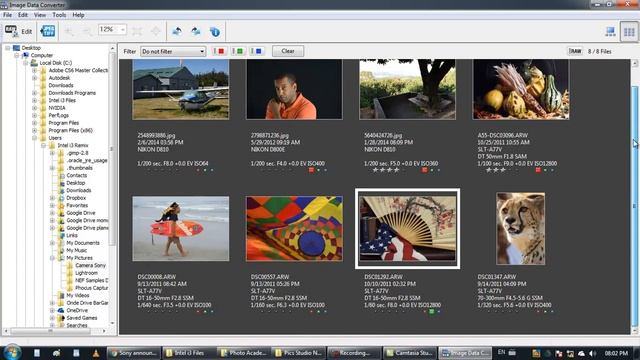Select the Google Drive folder
The image size is (640, 360).
pyautogui.click(x=80, y=213)
